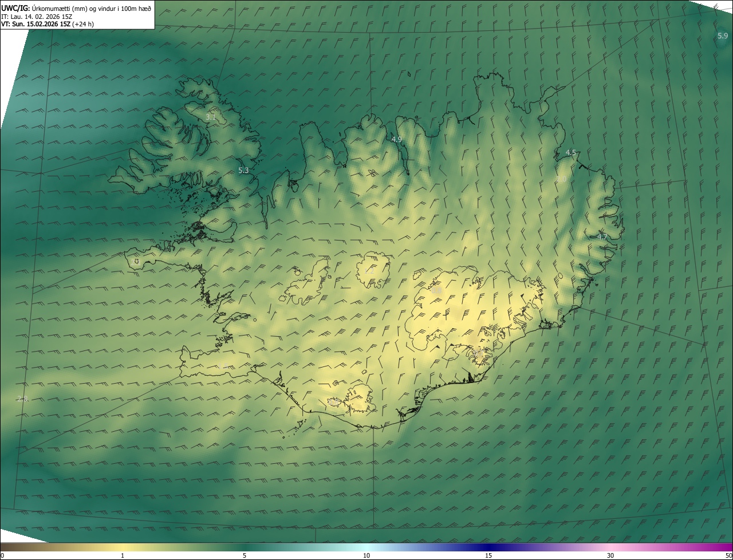This screenshot has height=560, width=733.
Task: Click the 3.1 value label on the map
Action: click(x=211, y=117)
